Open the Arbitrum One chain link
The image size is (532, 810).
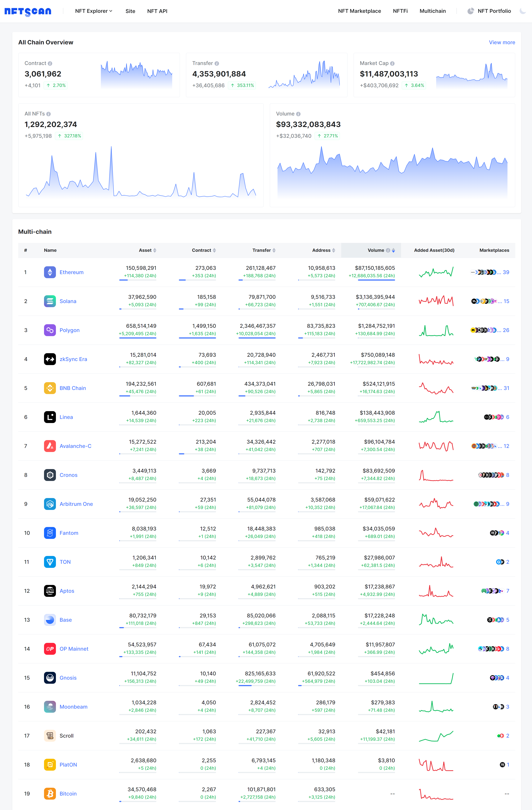pos(76,504)
